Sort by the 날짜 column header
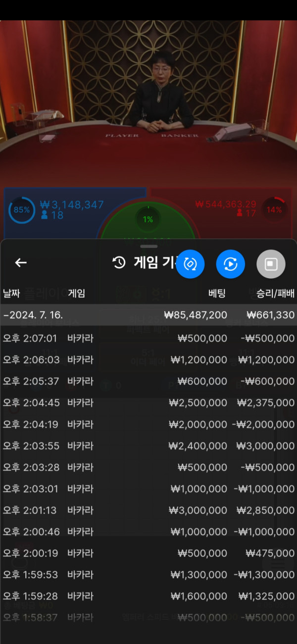 click(x=11, y=293)
